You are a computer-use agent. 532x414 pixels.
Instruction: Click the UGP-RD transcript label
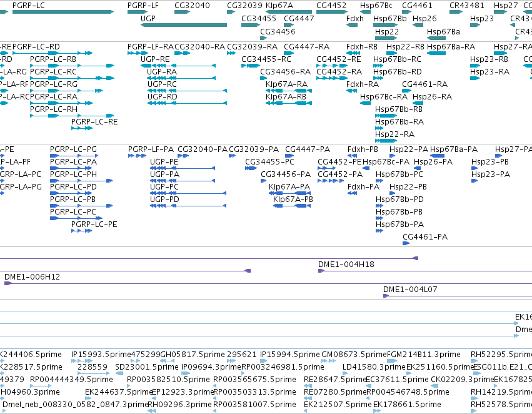(x=162, y=97)
